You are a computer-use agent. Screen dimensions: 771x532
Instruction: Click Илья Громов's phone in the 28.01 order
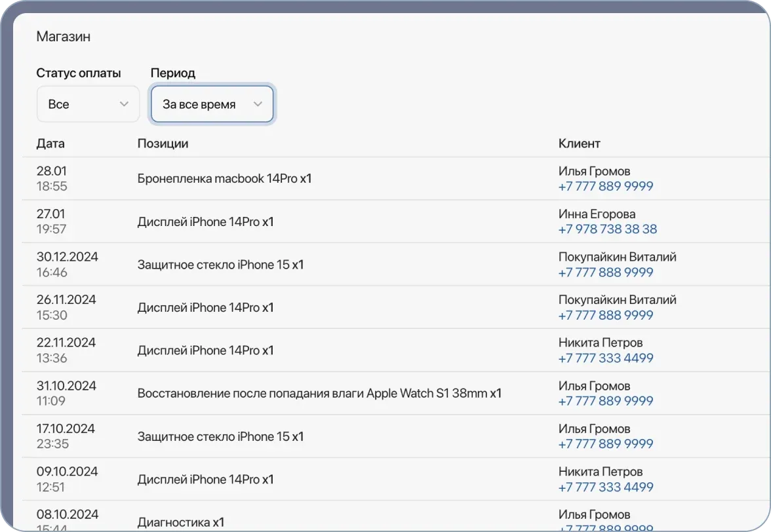[605, 187]
